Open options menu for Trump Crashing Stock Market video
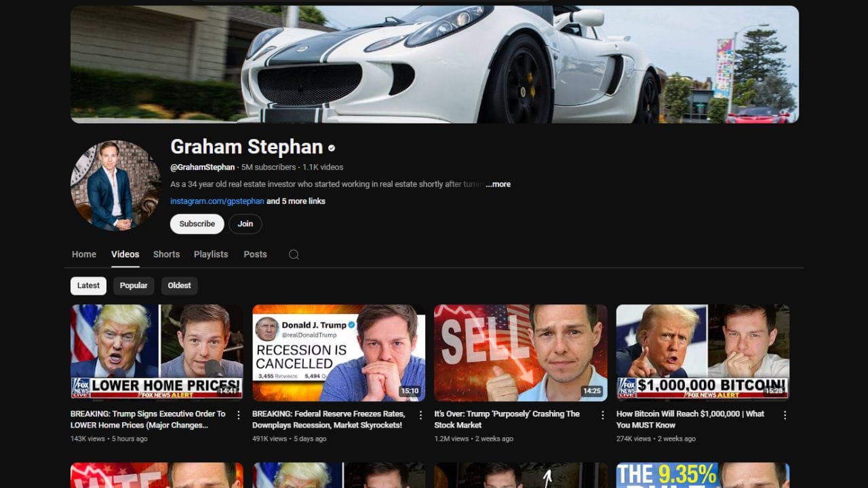Screen dimensions: 868x488 (x=602, y=415)
